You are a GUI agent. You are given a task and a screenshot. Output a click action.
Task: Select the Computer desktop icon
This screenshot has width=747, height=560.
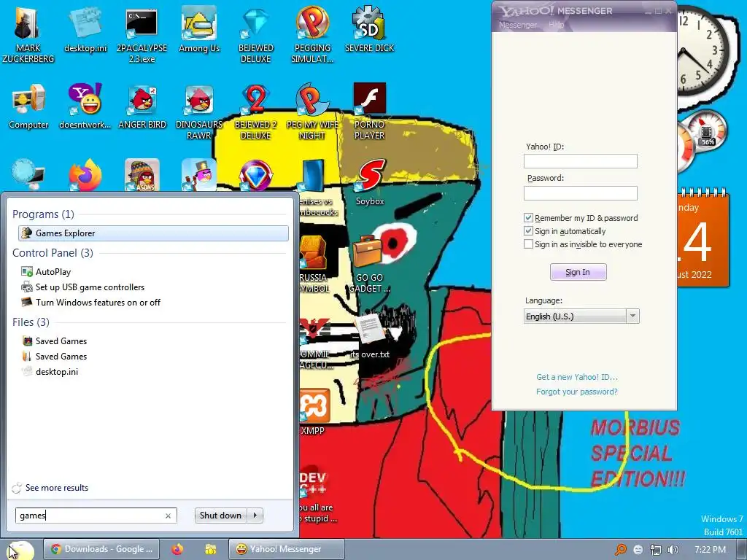click(28, 106)
